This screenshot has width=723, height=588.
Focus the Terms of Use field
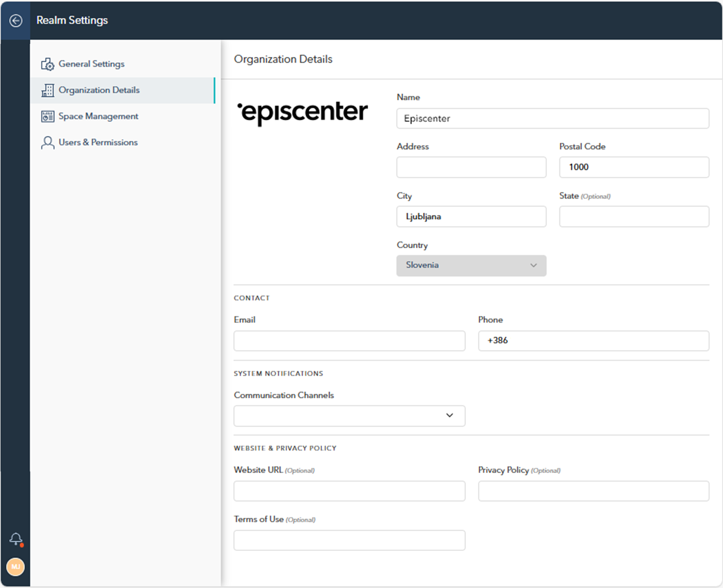(x=349, y=540)
